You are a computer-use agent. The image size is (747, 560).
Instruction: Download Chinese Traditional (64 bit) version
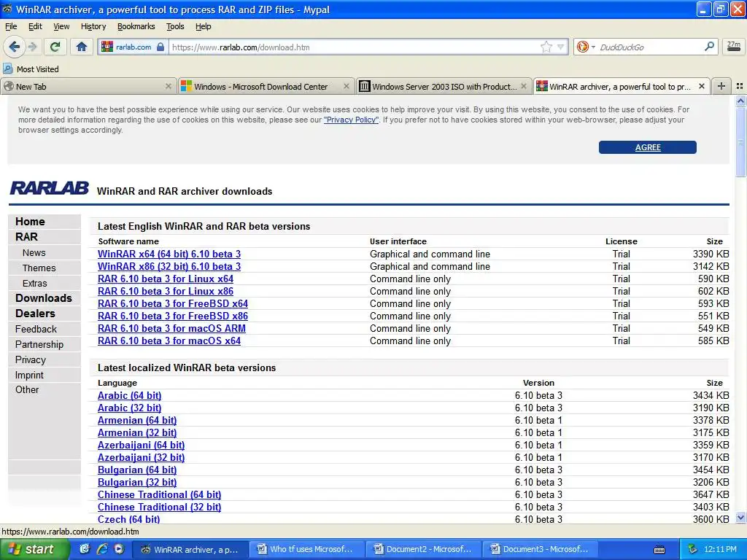(159, 494)
